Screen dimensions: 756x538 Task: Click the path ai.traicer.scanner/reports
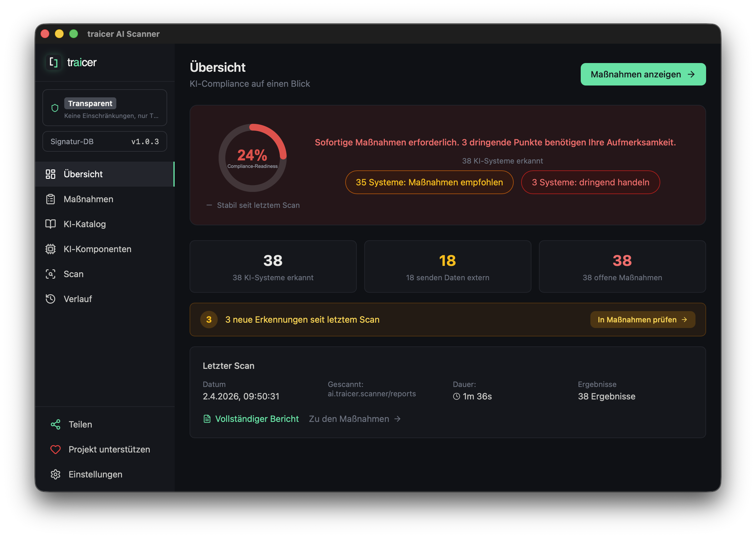tap(372, 394)
